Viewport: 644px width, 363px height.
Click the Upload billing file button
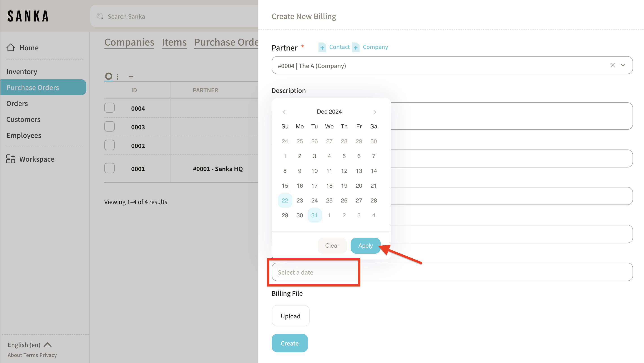(290, 316)
